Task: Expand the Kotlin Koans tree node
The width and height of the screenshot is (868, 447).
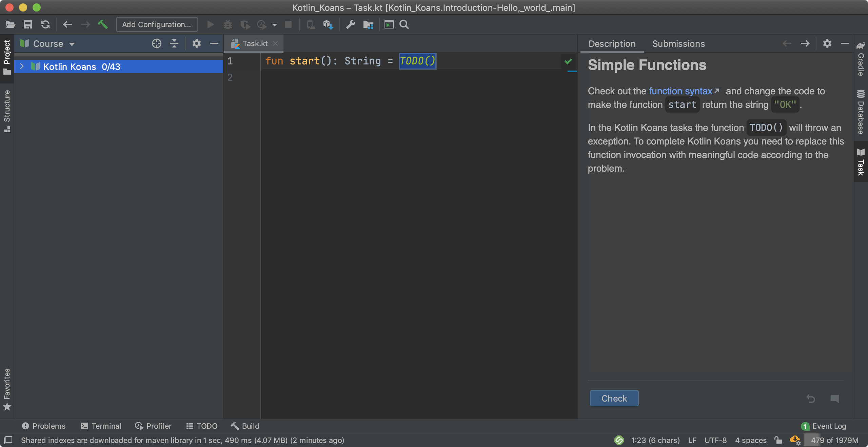Action: pyautogui.click(x=22, y=66)
